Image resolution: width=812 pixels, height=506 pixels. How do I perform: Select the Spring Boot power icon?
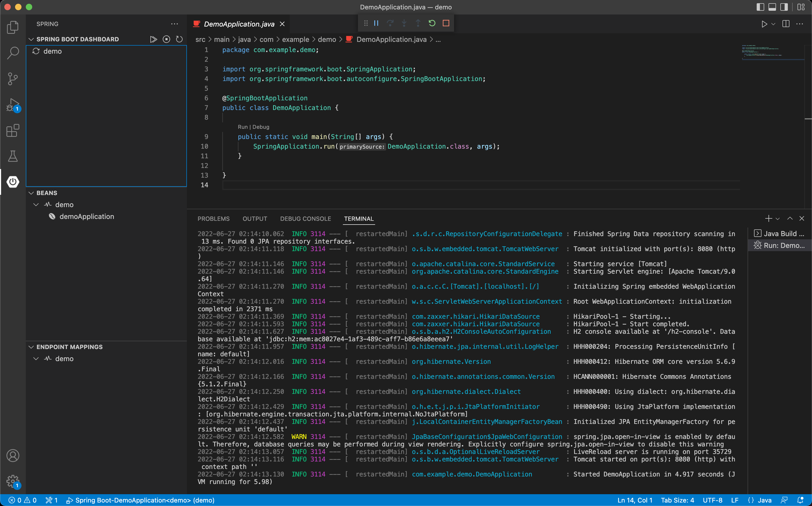click(13, 182)
